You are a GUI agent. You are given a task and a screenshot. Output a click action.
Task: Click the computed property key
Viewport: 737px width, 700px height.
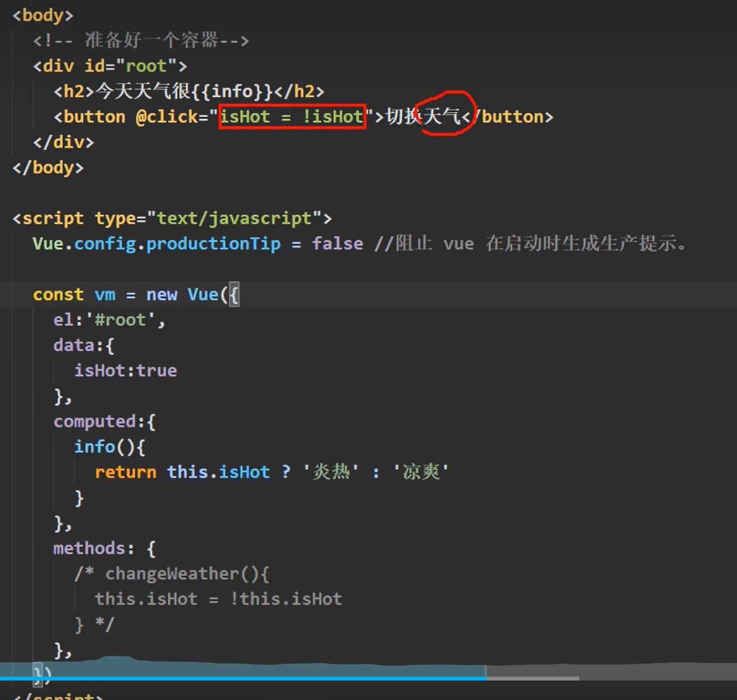95,422
